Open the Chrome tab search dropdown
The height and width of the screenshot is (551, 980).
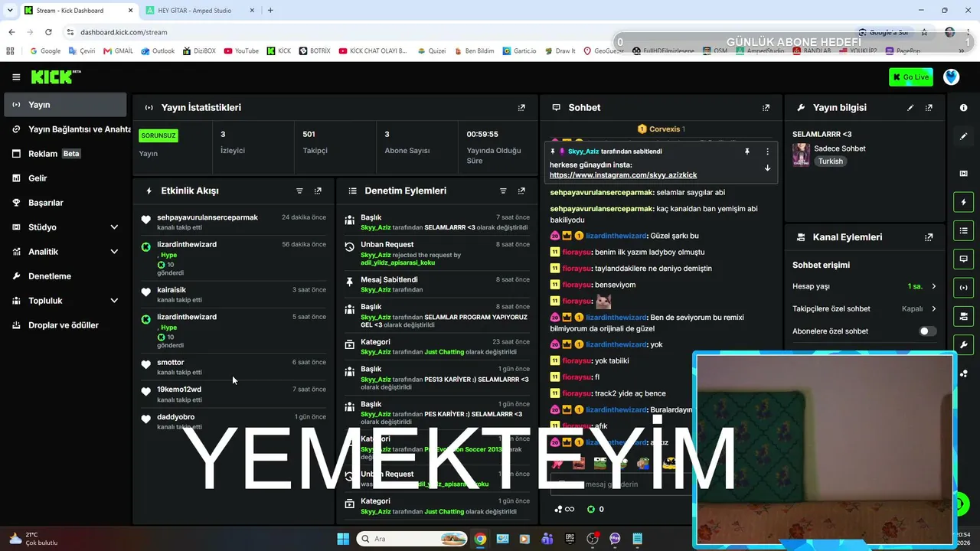pos(10,11)
